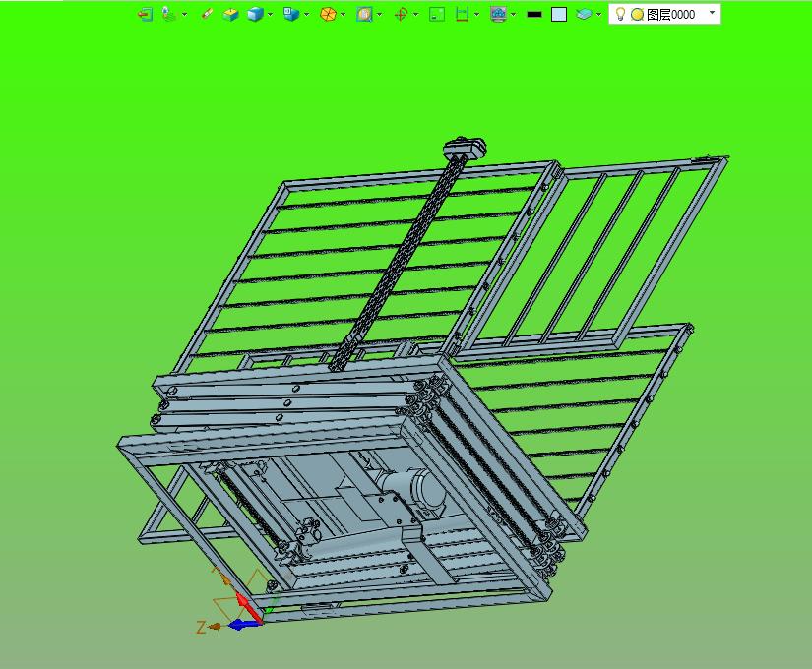Click the blue shaded cube display icon
The width and height of the screenshot is (812, 669).
click(255, 15)
